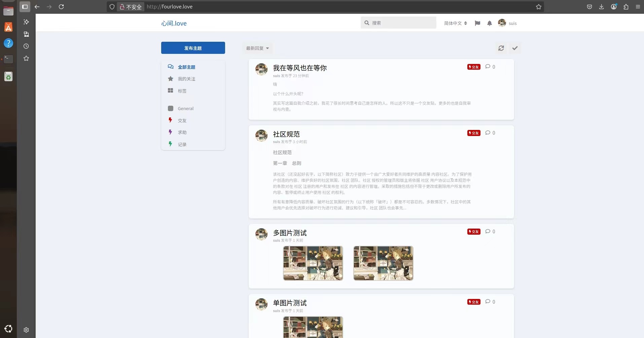Open the Trash icon in dock
Image resolution: width=644 pixels, height=338 pixels.
pos(8,77)
